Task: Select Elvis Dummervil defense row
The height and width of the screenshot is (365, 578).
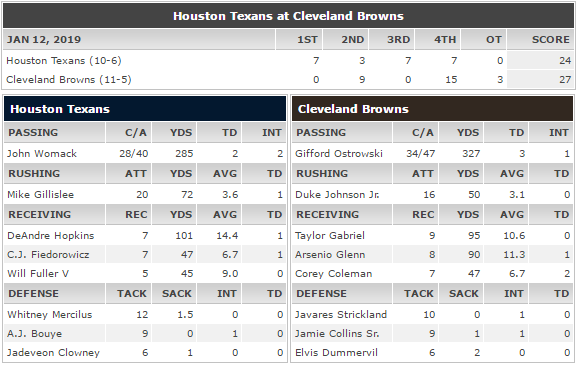Action: [432, 353]
